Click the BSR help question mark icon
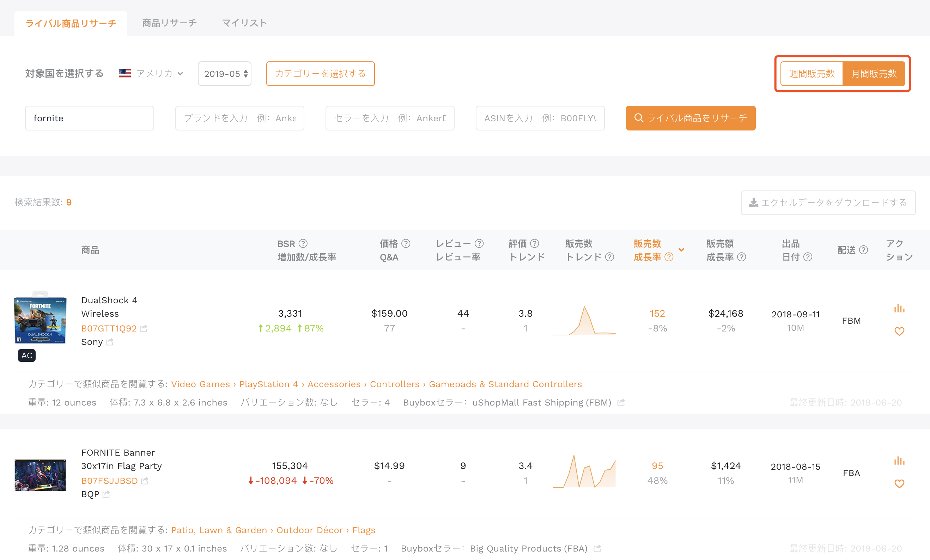930x560 pixels. tap(303, 243)
